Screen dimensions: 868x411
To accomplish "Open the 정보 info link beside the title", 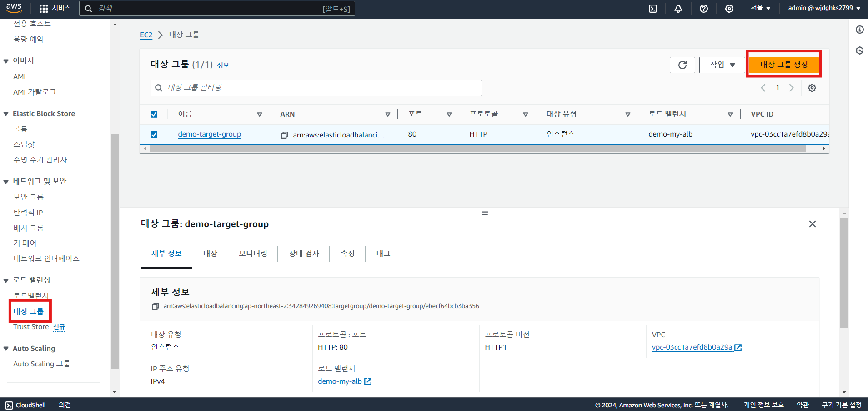I will click(223, 66).
